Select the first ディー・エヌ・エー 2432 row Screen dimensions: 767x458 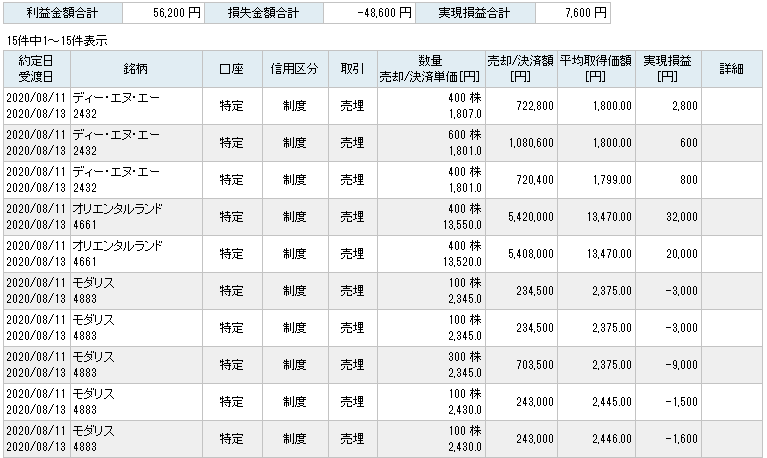click(383, 106)
